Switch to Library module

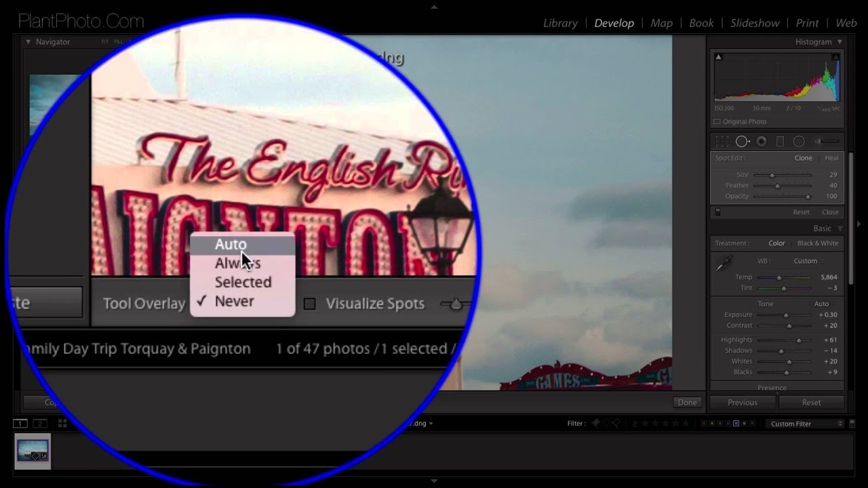(560, 23)
